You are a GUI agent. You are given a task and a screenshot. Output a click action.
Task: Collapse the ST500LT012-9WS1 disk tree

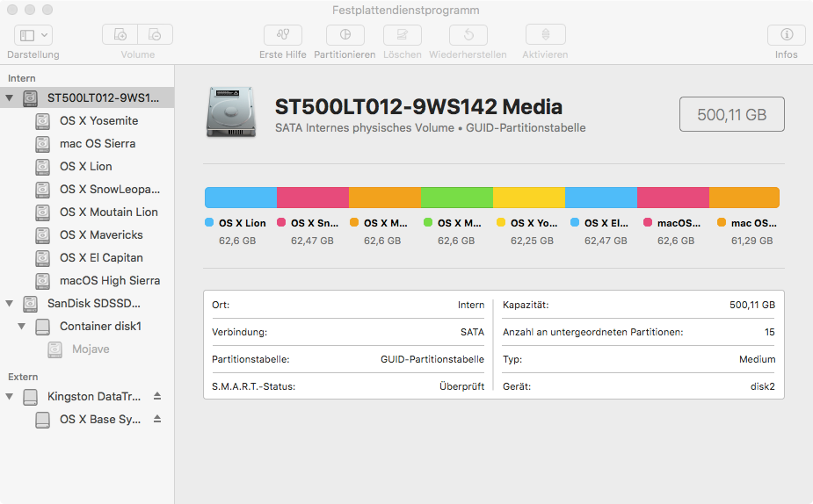click(x=10, y=97)
